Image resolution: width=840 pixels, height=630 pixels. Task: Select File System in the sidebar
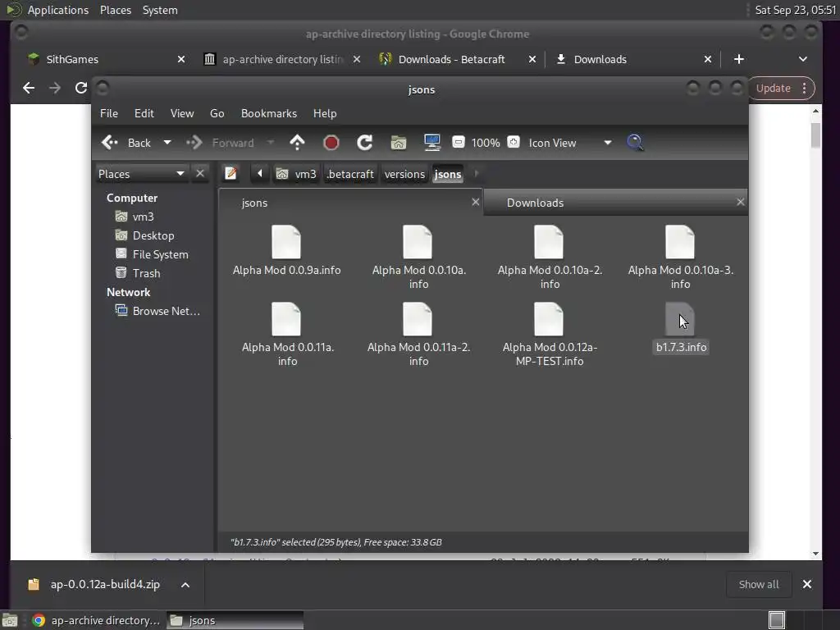(x=152, y=254)
